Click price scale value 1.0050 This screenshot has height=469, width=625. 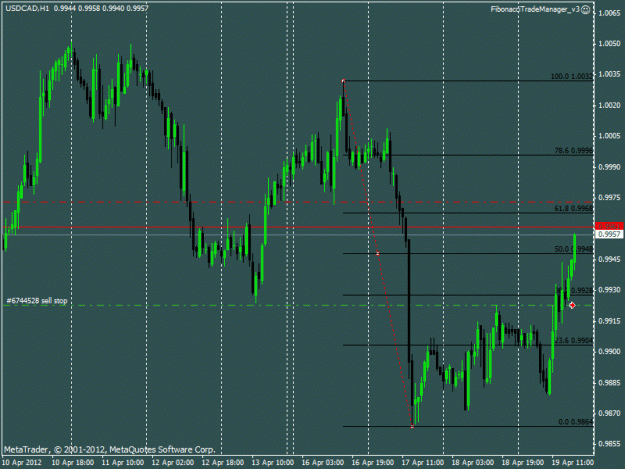[609, 44]
